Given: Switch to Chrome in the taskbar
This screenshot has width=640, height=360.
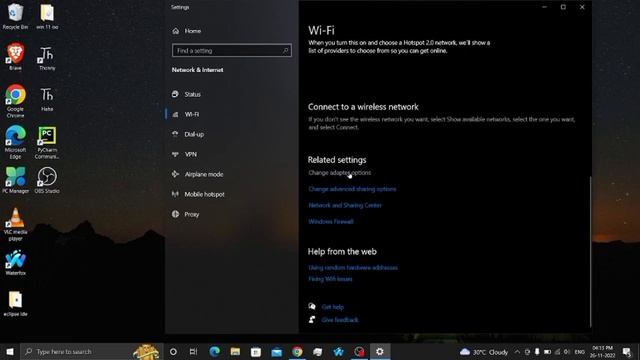Looking at the screenshot, I should click(x=298, y=351).
